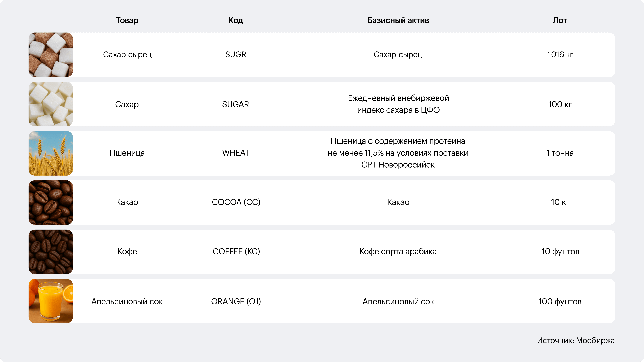Select the WHEAT code cell

click(x=235, y=153)
